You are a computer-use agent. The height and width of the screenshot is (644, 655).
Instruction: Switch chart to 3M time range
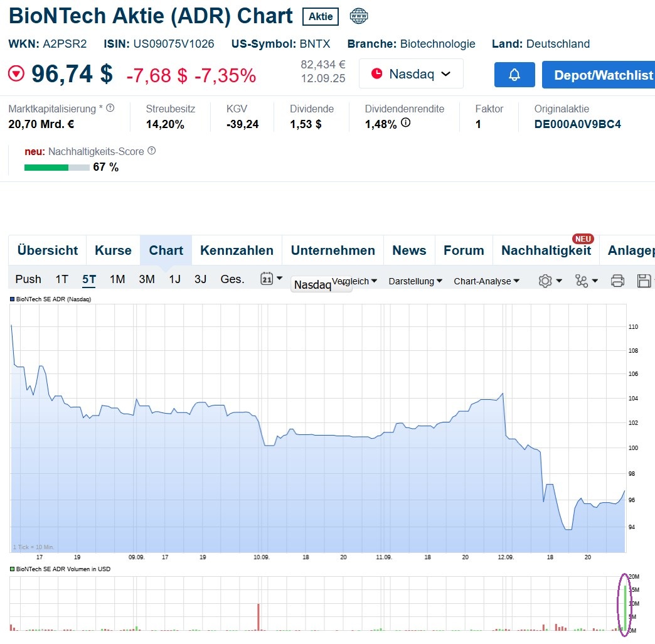tap(147, 279)
